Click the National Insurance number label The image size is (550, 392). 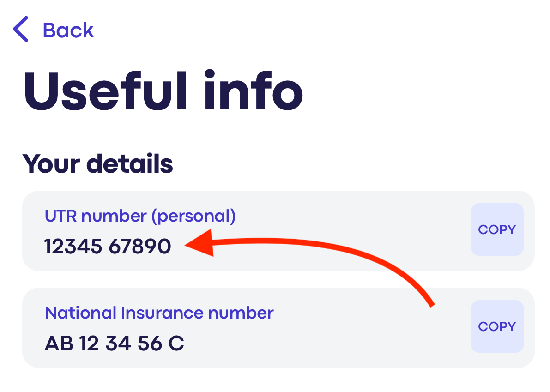[159, 313]
